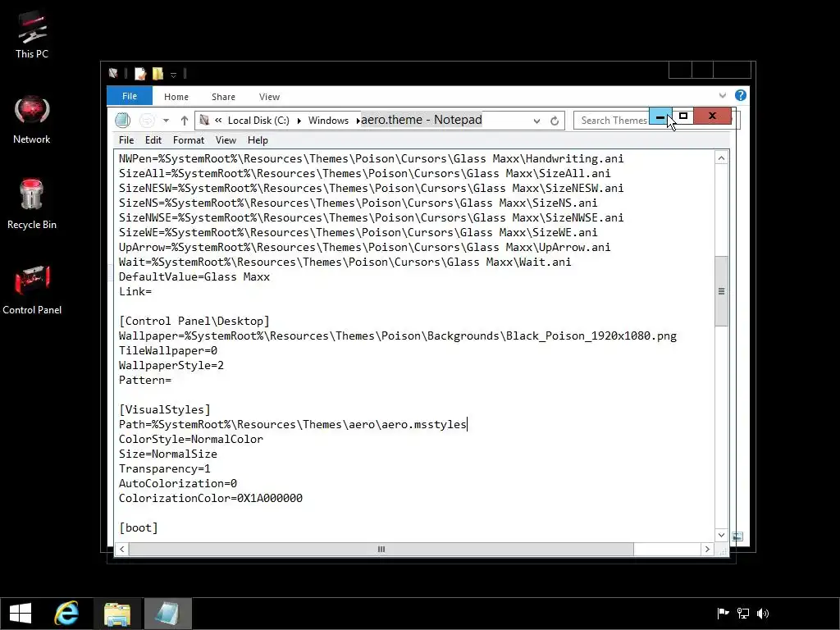Minimize the Notepad window
This screenshot has height=630, width=840.
pos(660,116)
